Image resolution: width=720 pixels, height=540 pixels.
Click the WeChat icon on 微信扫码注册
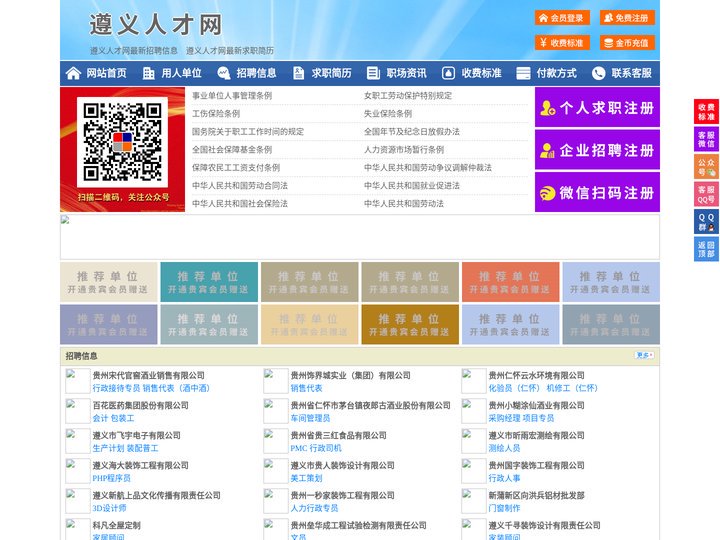pyautogui.click(x=547, y=193)
